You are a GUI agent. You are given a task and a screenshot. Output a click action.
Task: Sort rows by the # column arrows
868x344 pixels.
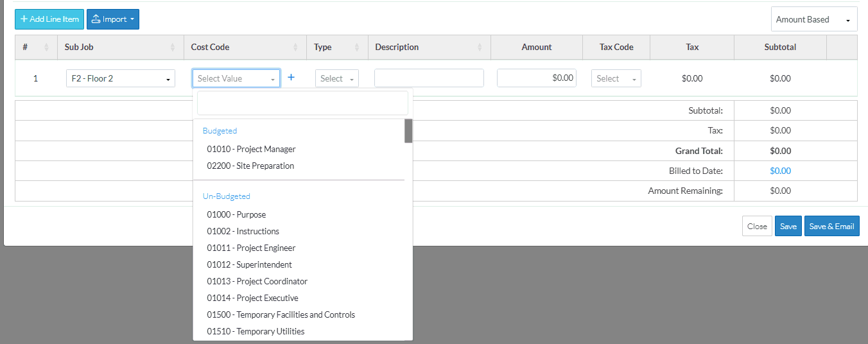46,47
